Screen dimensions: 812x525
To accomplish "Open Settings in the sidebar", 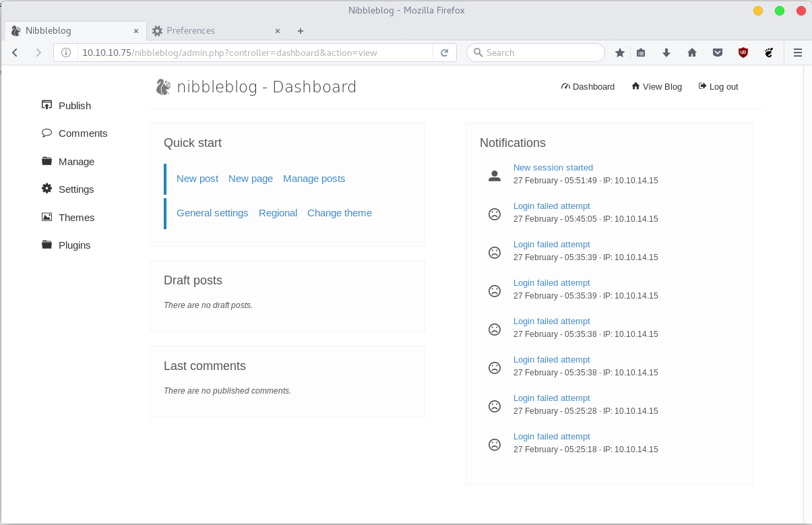I will point(76,189).
